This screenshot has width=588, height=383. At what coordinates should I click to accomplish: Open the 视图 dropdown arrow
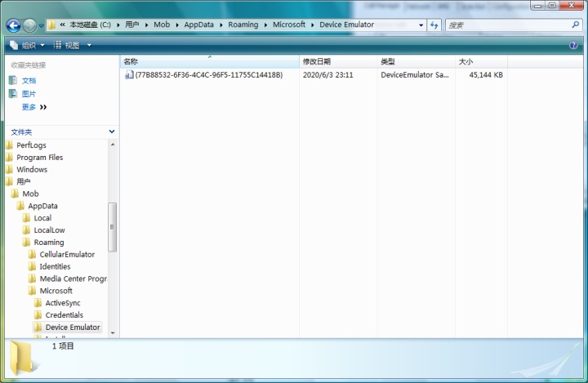pyautogui.click(x=89, y=46)
